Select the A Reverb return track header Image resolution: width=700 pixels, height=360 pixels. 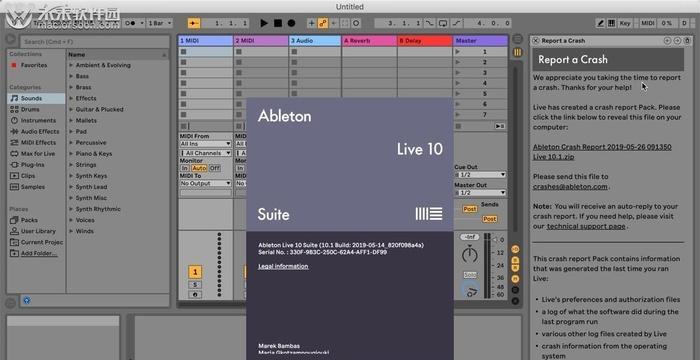[x=370, y=41]
